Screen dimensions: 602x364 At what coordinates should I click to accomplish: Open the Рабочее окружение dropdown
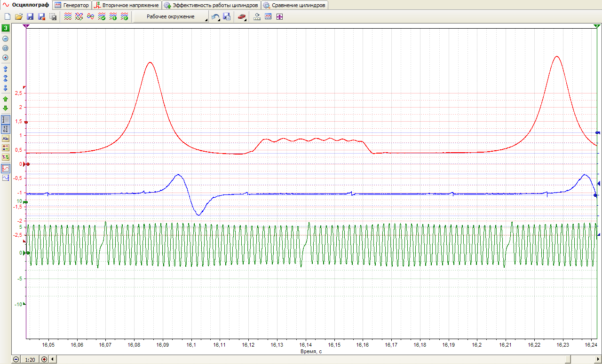pos(171,17)
